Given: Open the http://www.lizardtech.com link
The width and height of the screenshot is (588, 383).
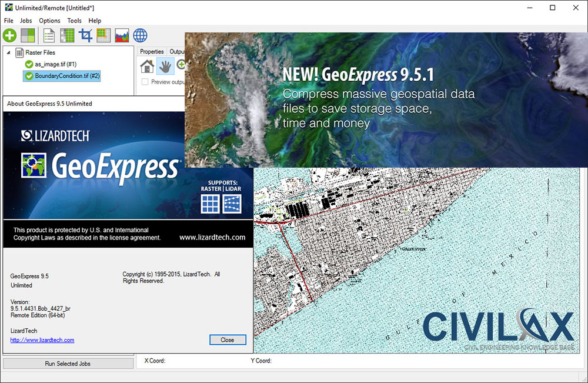Looking at the screenshot, I should coord(42,340).
